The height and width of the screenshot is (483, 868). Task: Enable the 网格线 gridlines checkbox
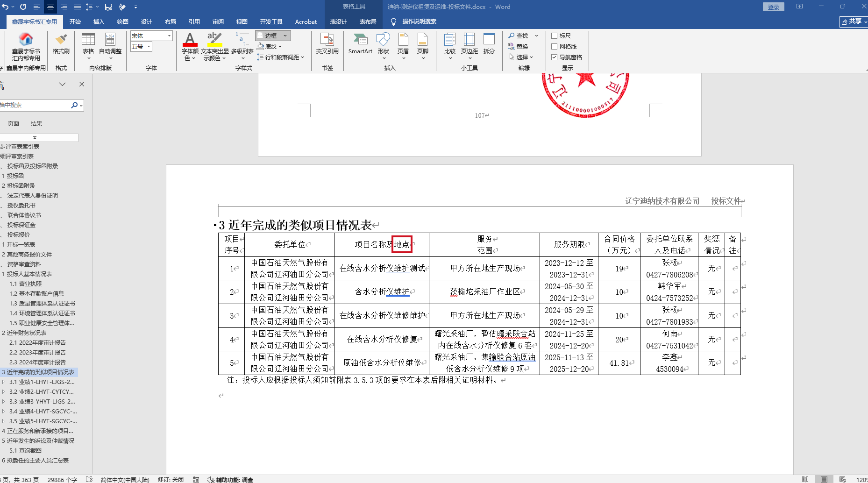point(554,46)
